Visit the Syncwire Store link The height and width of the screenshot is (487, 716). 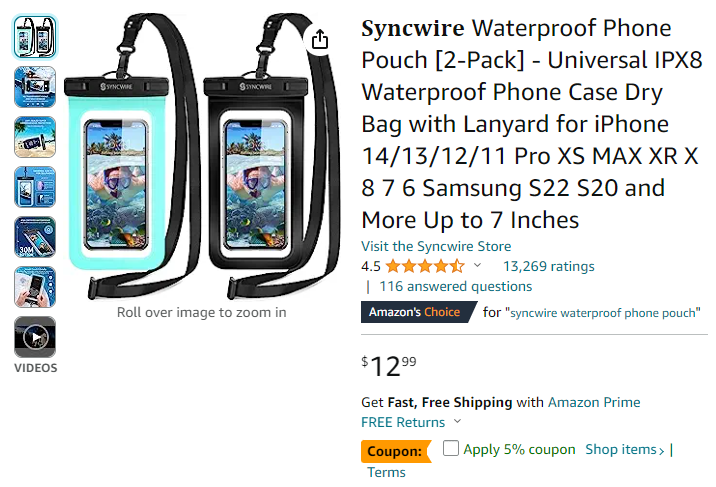pos(436,246)
